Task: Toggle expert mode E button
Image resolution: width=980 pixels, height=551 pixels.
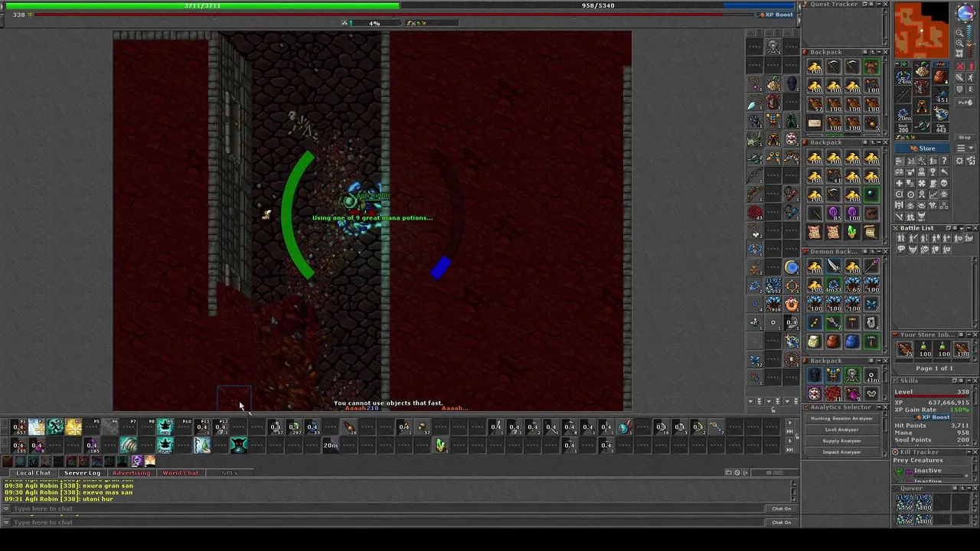Action: [971, 89]
